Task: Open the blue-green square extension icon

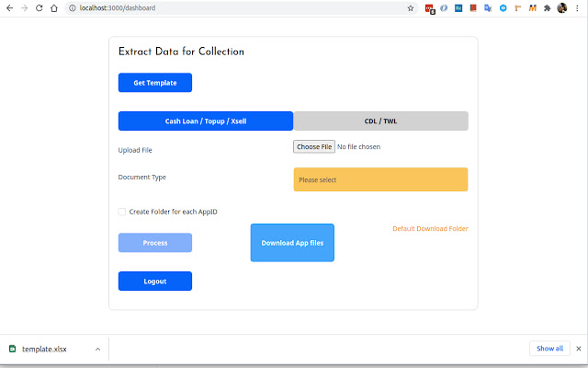Action: [458, 8]
